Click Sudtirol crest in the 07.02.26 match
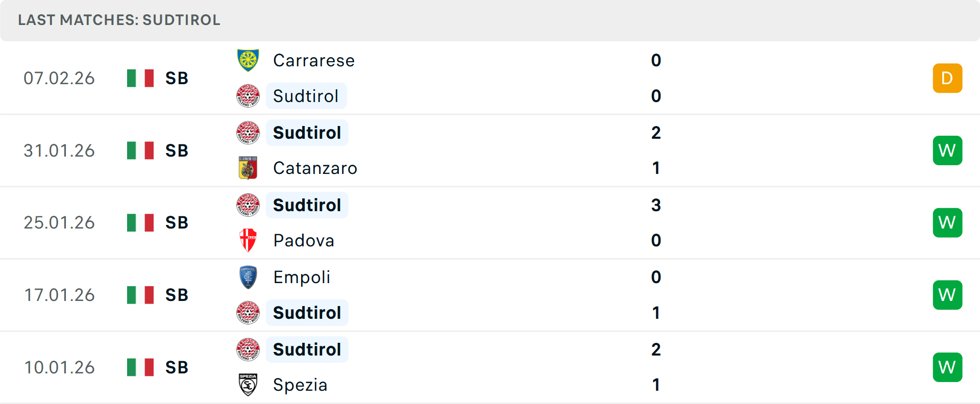This screenshot has height=404, width=980. (248, 96)
